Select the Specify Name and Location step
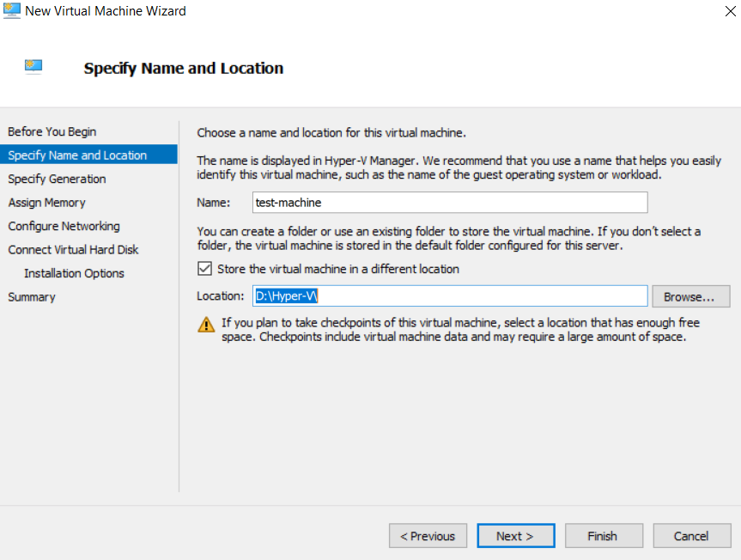741x560 pixels. click(x=77, y=155)
